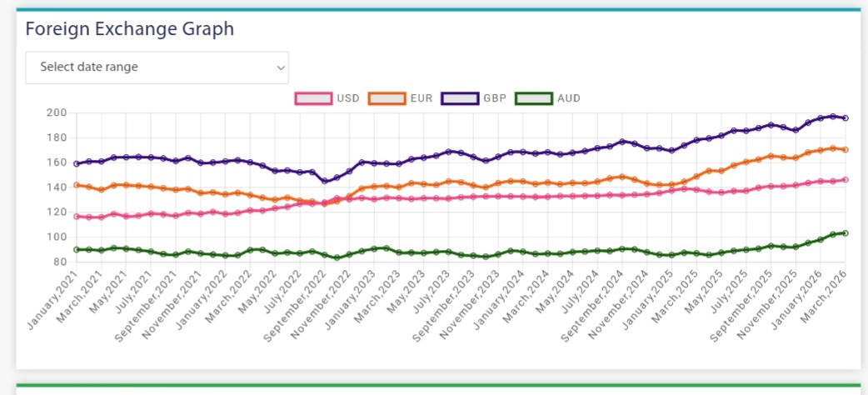Image resolution: width=868 pixels, height=395 pixels.
Task: Click the GBP data point for March,2026
Action: [x=846, y=118]
